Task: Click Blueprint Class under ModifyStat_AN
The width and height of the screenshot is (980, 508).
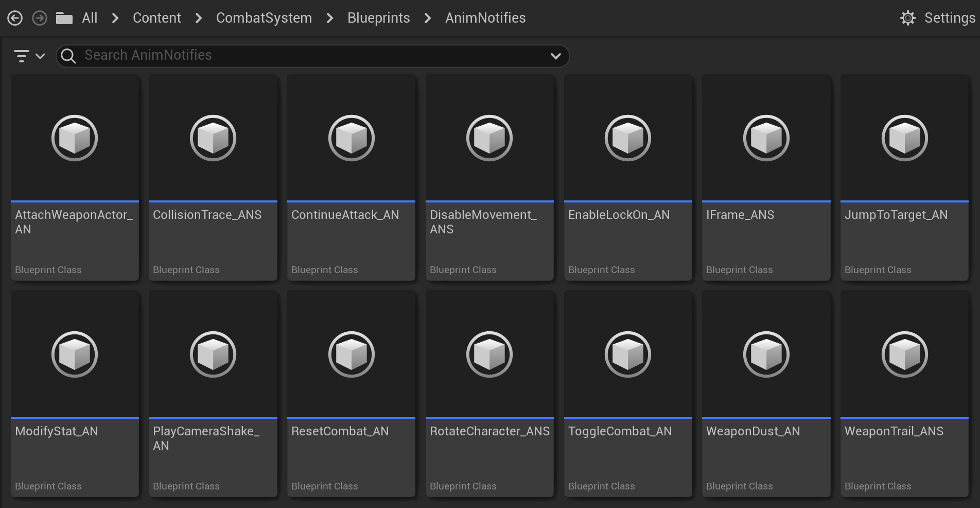Action: (x=48, y=486)
